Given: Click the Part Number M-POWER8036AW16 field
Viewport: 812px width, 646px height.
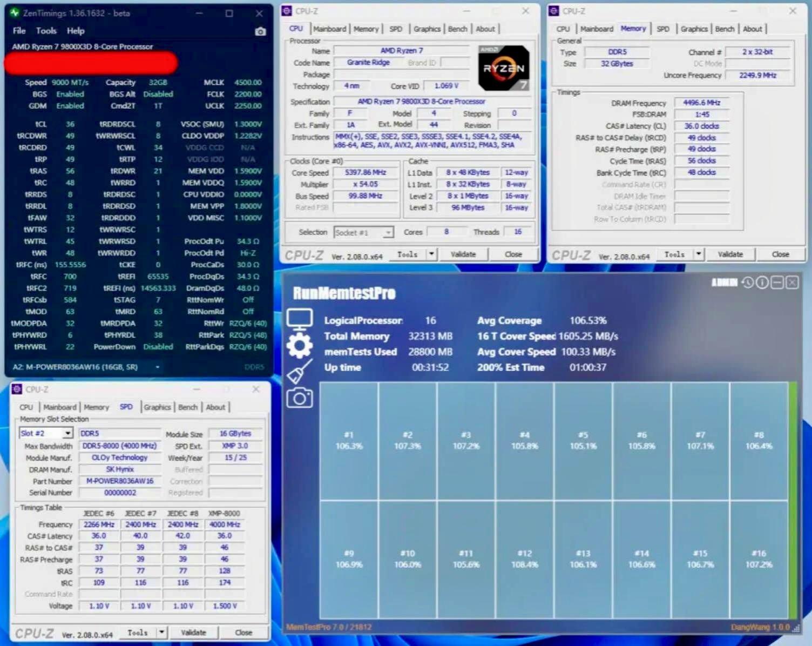Looking at the screenshot, I should click(x=120, y=481).
